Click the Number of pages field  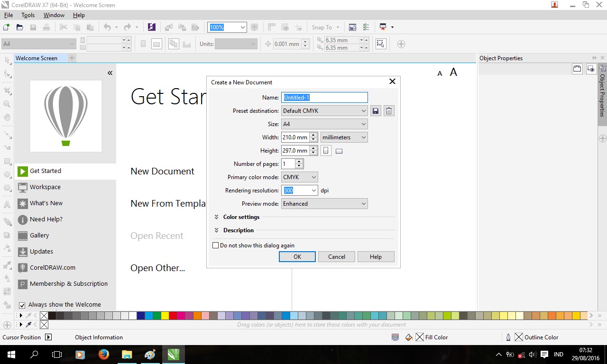click(x=288, y=164)
